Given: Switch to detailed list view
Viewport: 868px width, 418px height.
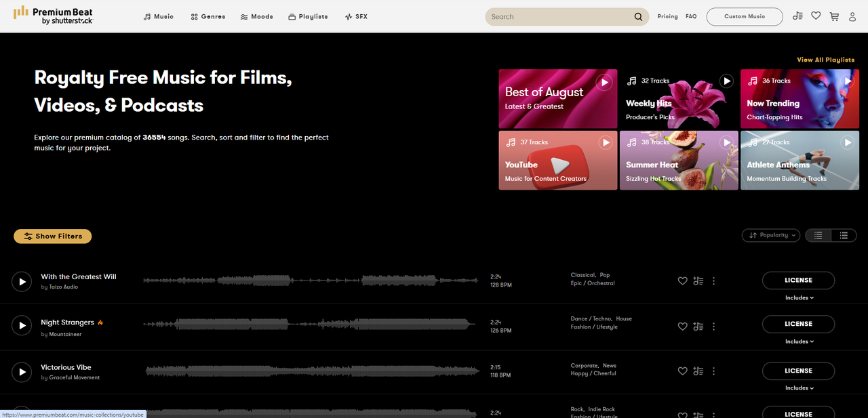Looking at the screenshot, I should coord(844,235).
